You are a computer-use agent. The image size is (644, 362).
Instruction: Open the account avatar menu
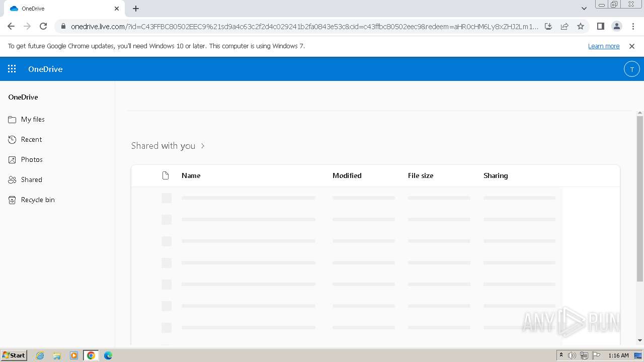[x=631, y=69]
